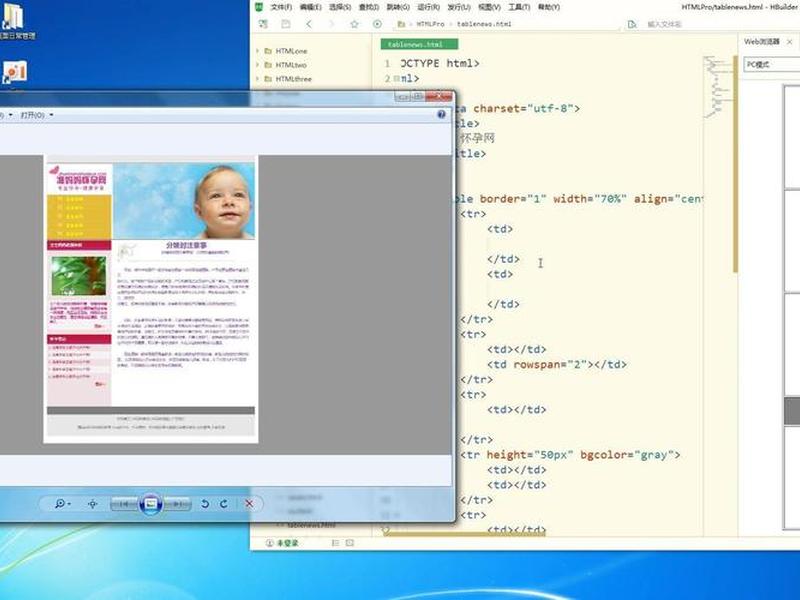Rotate the photo counterclockwise
Screen dimensions: 800x600
205,504
